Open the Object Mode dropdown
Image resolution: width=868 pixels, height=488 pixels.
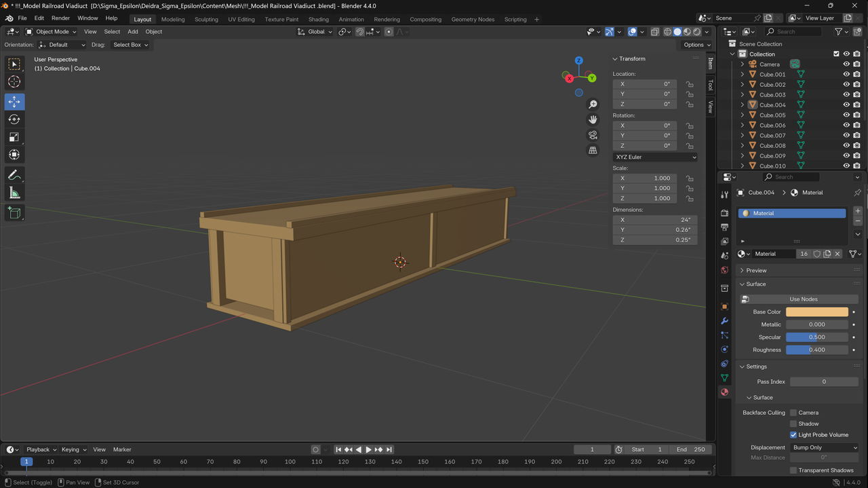tap(51, 32)
